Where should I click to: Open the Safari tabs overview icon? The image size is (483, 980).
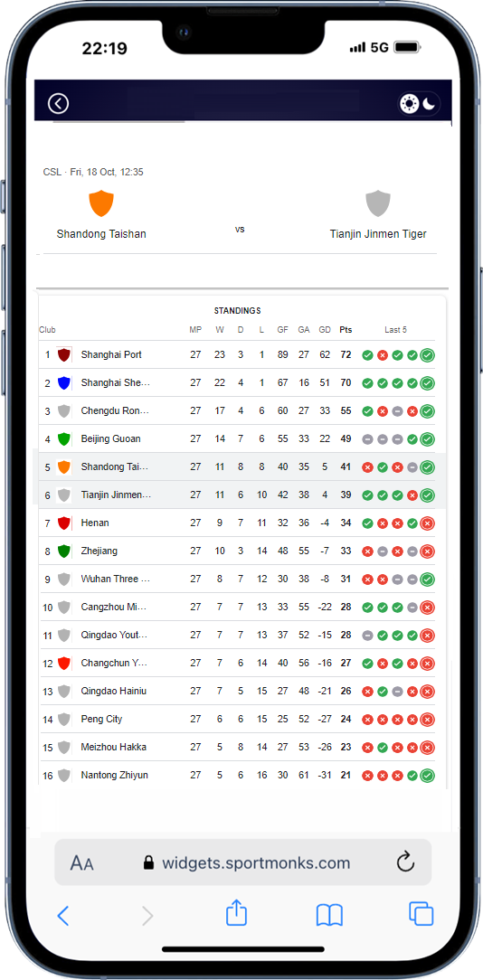click(x=421, y=913)
